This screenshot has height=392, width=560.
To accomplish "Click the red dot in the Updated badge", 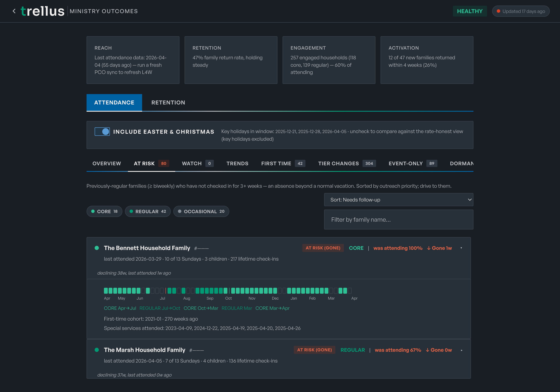I will 498,11.
